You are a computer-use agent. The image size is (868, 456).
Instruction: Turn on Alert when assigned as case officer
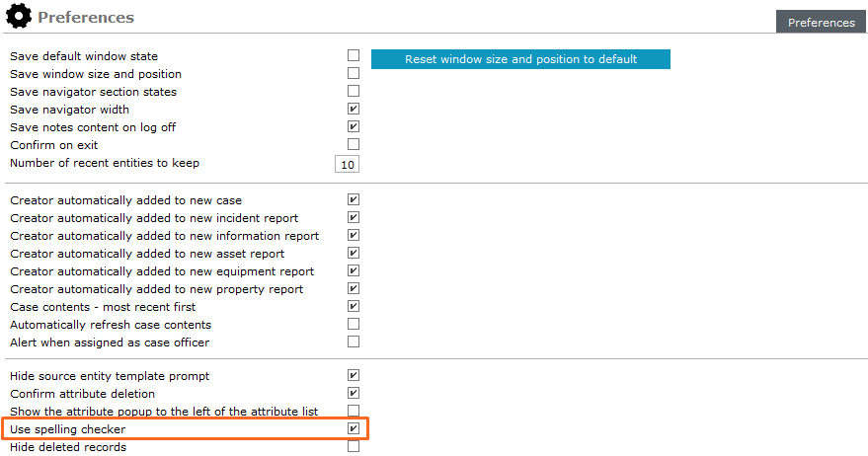point(354,342)
